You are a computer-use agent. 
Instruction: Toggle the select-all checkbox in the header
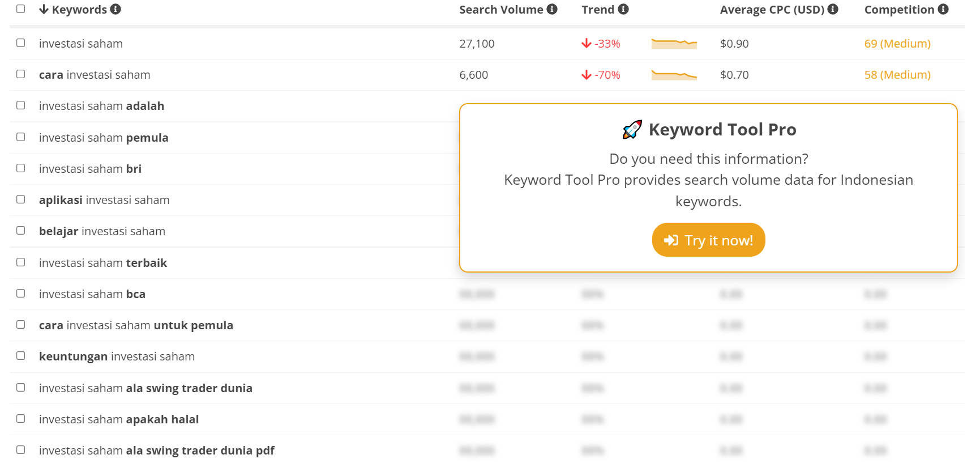pyautogui.click(x=21, y=9)
